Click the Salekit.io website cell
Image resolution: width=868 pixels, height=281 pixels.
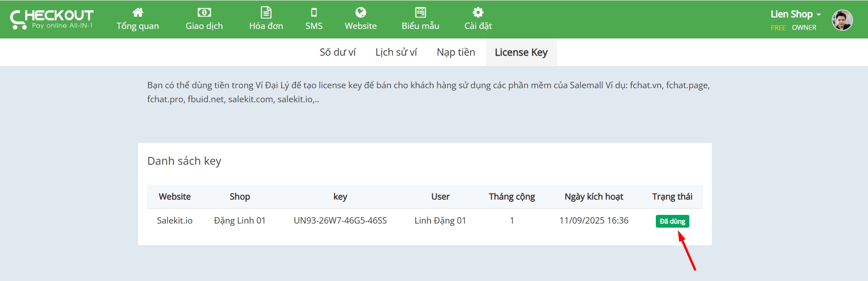point(175,220)
